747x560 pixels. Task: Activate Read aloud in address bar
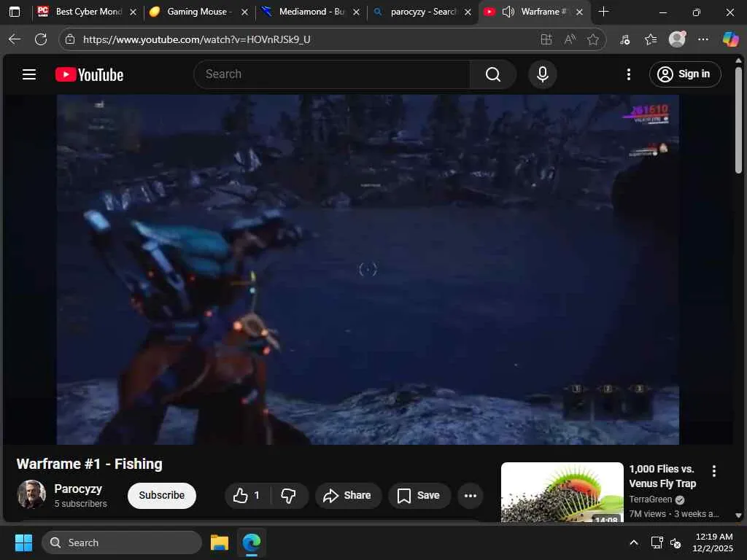point(570,39)
